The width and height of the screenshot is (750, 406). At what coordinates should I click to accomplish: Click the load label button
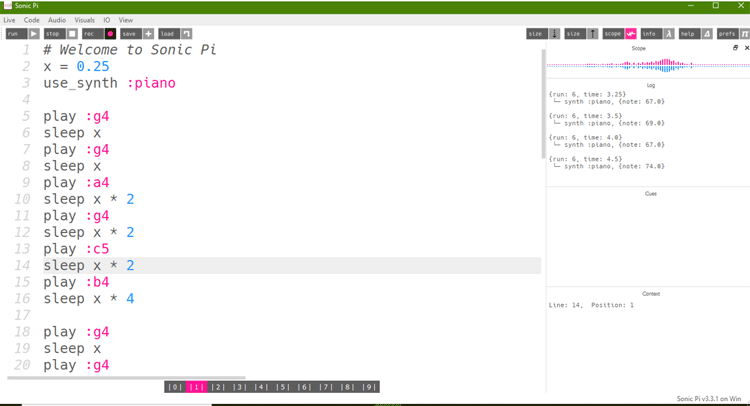point(169,33)
